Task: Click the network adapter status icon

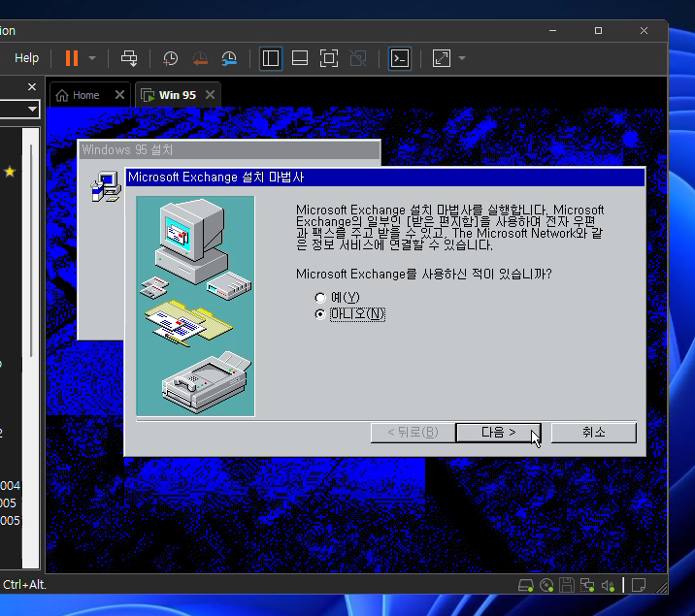Action: pyautogui.click(x=587, y=586)
